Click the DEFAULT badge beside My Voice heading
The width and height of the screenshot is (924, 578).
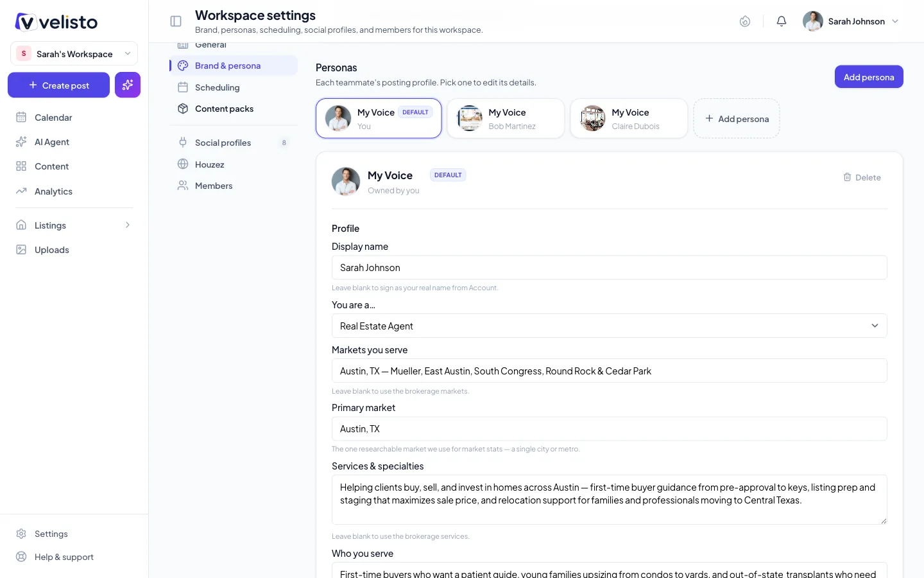(448, 175)
